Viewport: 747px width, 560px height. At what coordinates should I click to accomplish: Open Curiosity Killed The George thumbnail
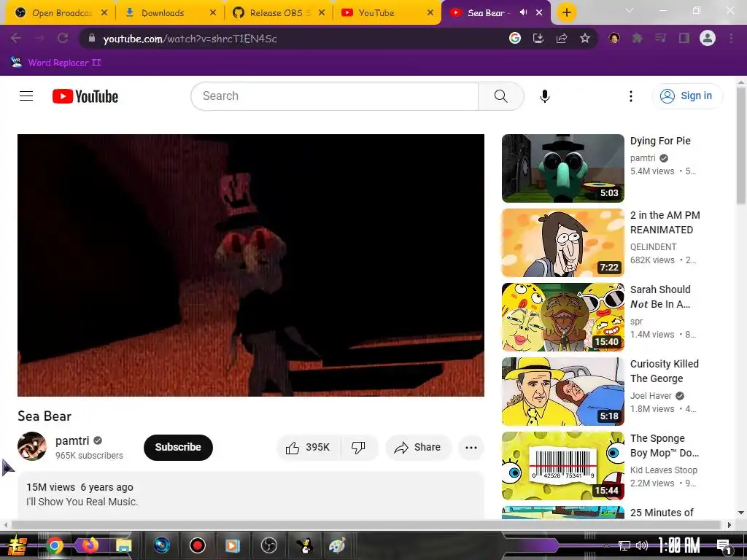[562, 392]
